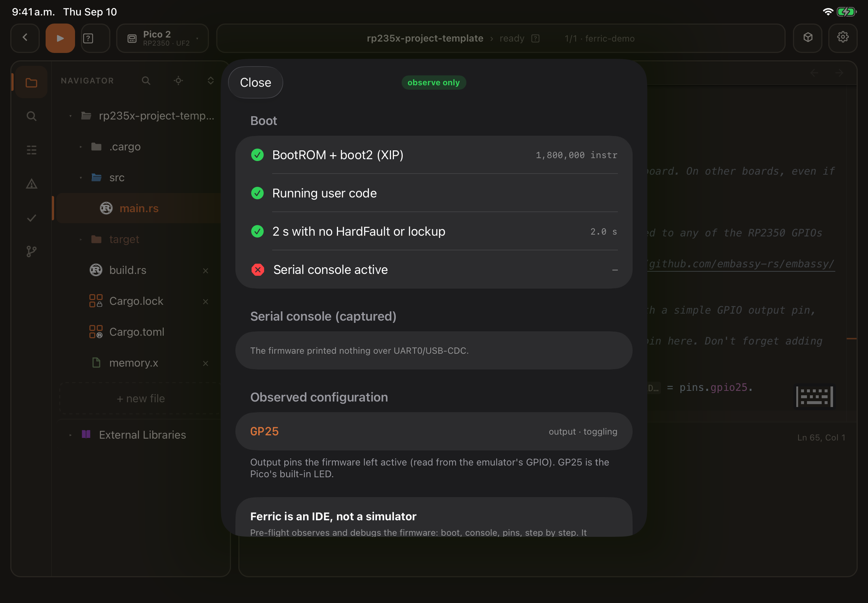
Task: Collapse the rp235x-project-temp... root folder
Action: click(x=70, y=115)
